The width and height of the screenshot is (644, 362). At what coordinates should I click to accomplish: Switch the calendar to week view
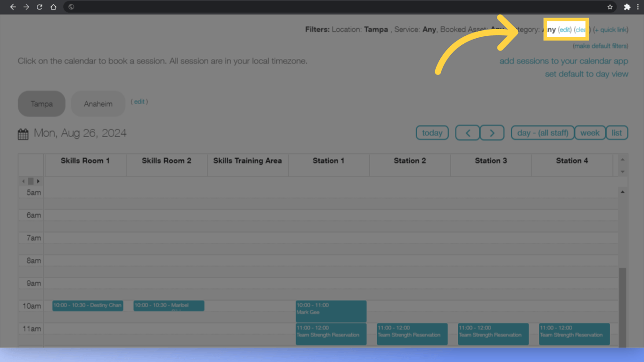click(590, 132)
